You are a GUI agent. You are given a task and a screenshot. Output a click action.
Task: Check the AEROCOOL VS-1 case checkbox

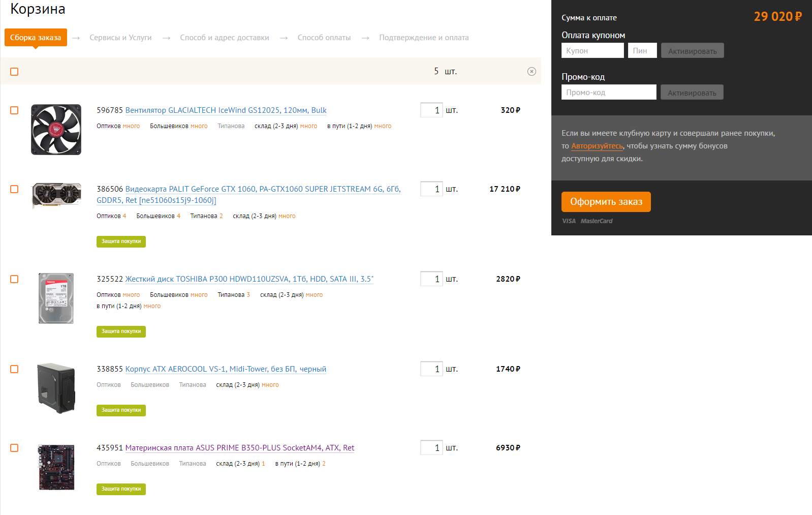(x=14, y=369)
